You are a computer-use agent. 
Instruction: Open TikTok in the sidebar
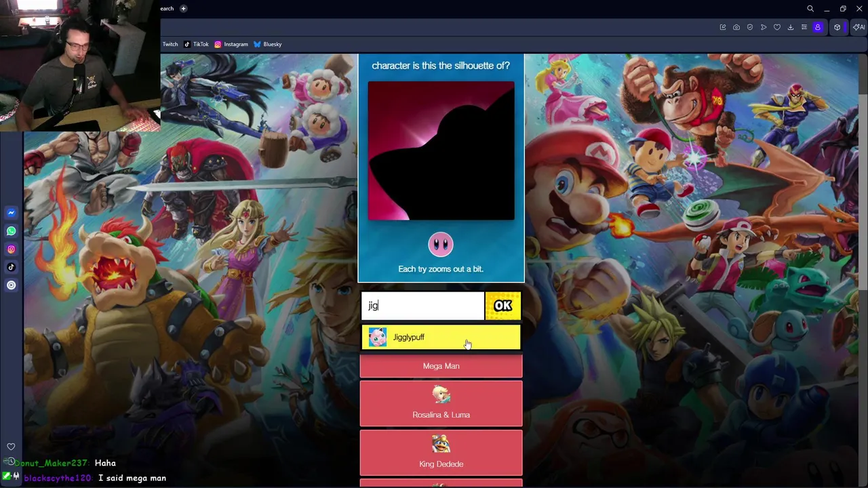click(x=11, y=267)
